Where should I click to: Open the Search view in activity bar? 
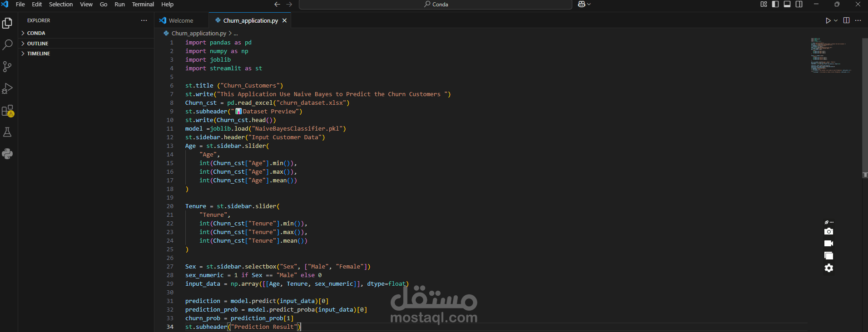7,44
